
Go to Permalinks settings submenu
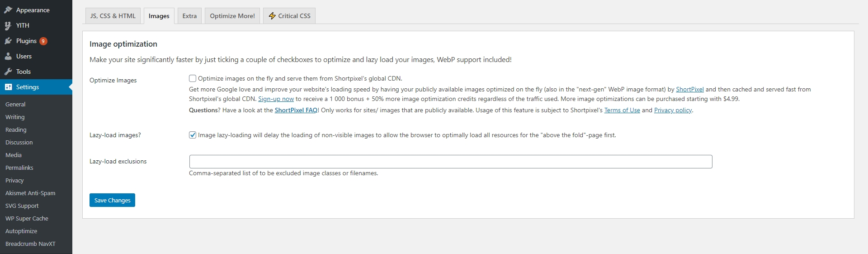(19, 168)
